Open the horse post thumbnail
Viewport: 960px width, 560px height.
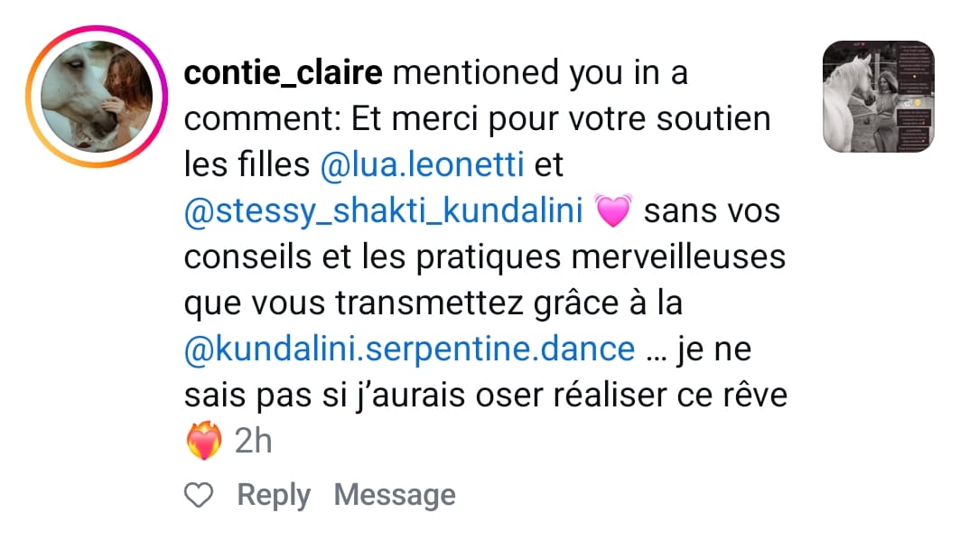coord(878,96)
